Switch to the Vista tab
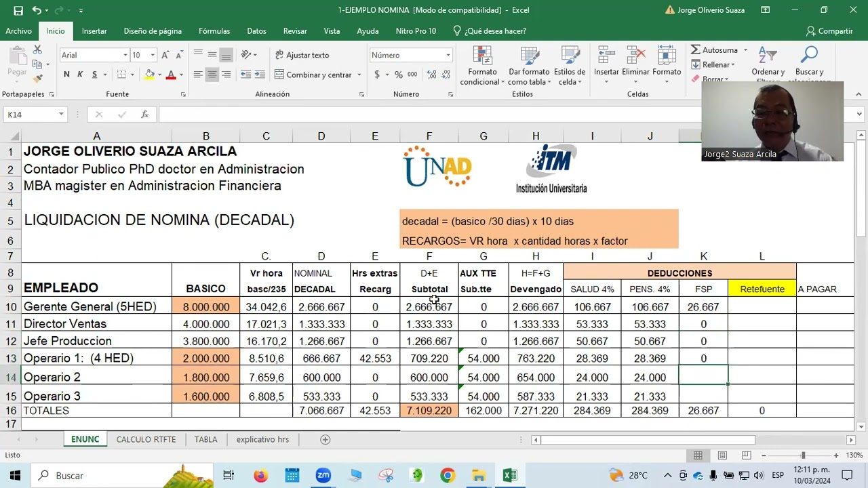 pyautogui.click(x=332, y=31)
